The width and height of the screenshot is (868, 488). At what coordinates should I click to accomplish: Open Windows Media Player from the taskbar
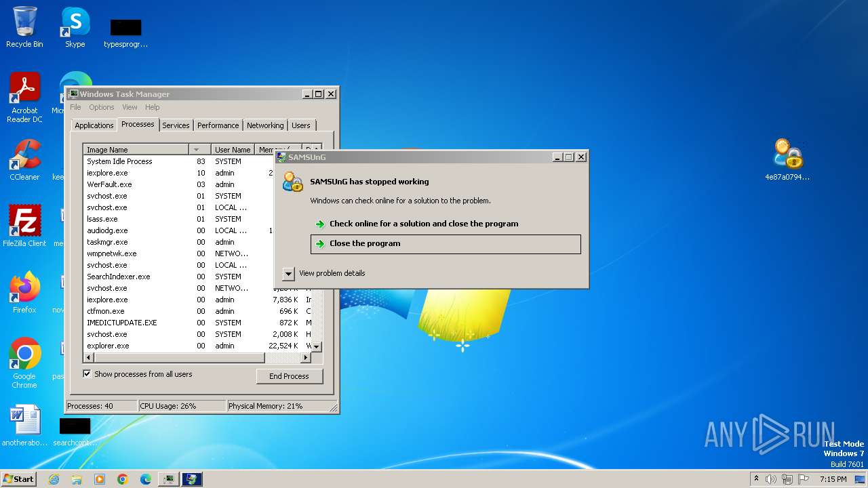coord(100,479)
